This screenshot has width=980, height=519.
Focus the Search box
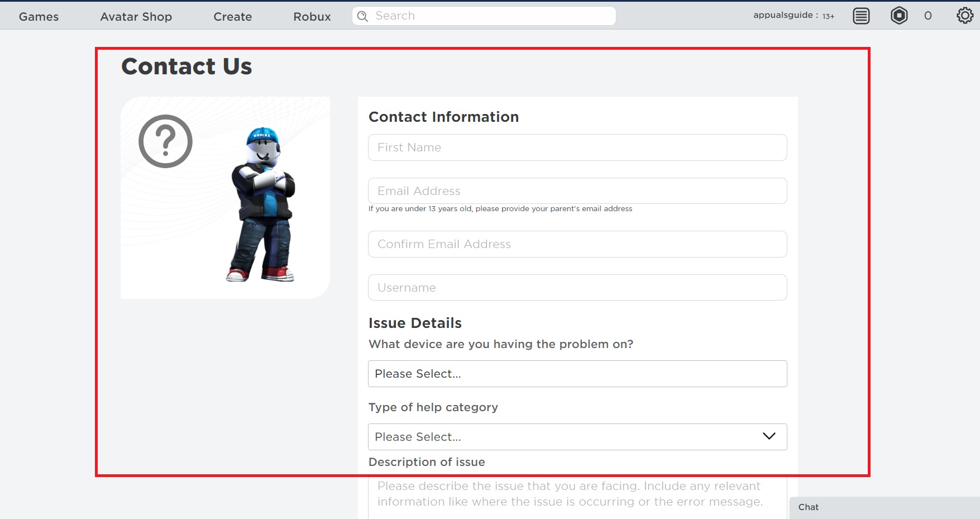pos(484,16)
